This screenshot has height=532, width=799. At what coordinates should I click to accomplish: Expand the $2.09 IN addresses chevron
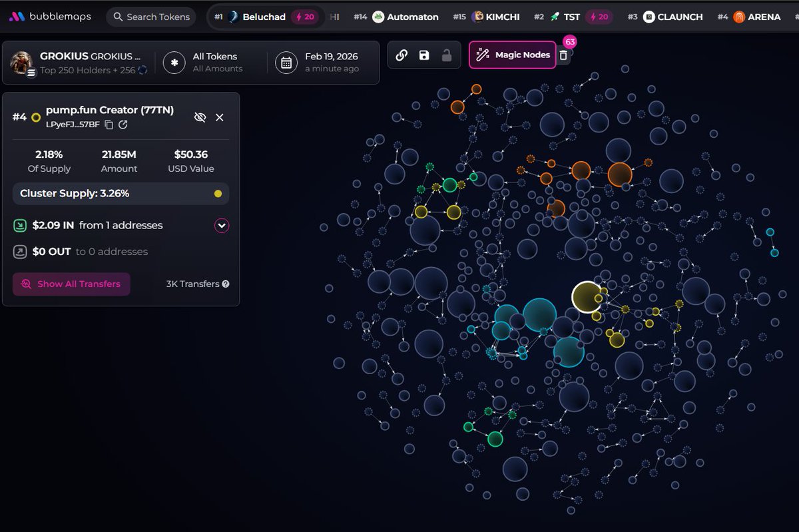(222, 226)
